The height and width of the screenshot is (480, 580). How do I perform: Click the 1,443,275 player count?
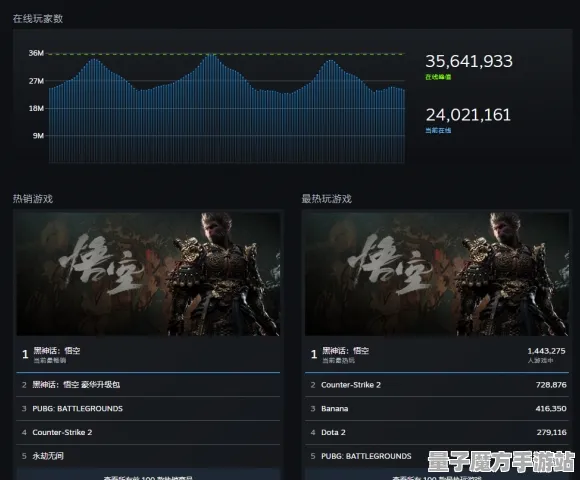pos(546,351)
